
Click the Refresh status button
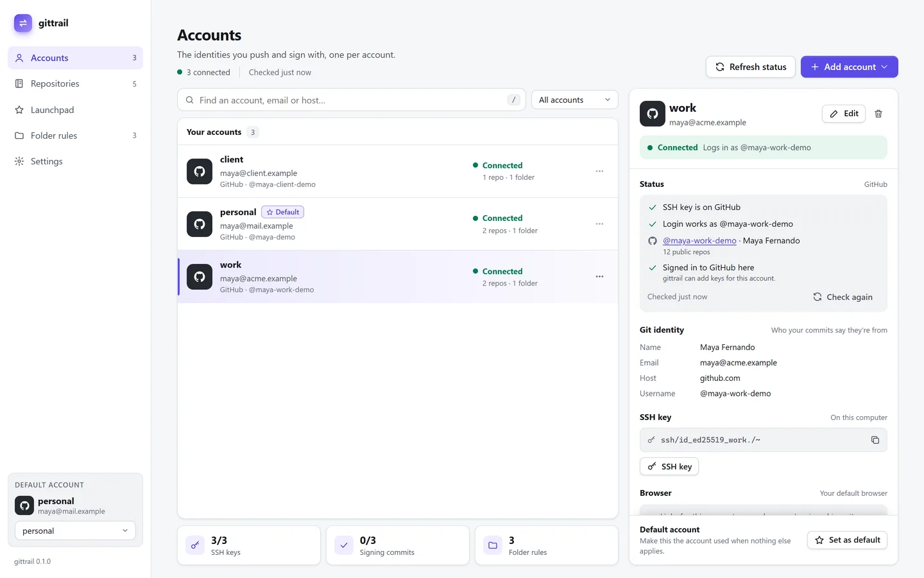point(751,67)
